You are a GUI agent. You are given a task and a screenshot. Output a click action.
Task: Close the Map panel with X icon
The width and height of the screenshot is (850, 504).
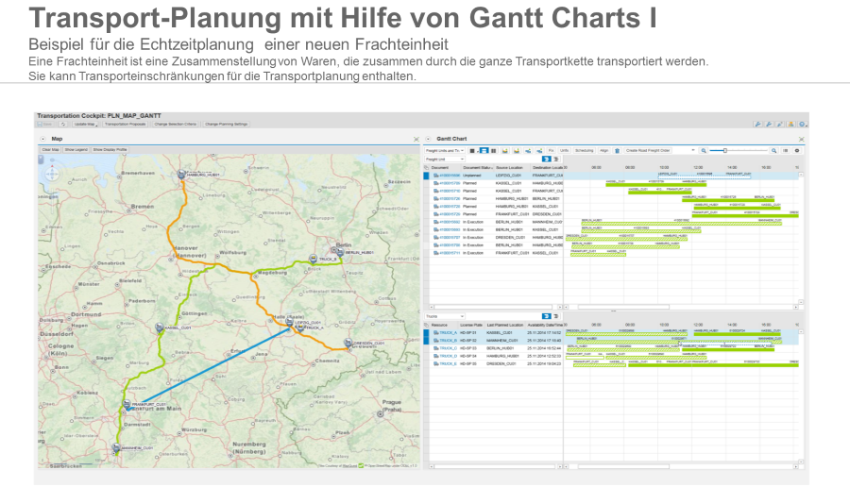click(416, 139)
